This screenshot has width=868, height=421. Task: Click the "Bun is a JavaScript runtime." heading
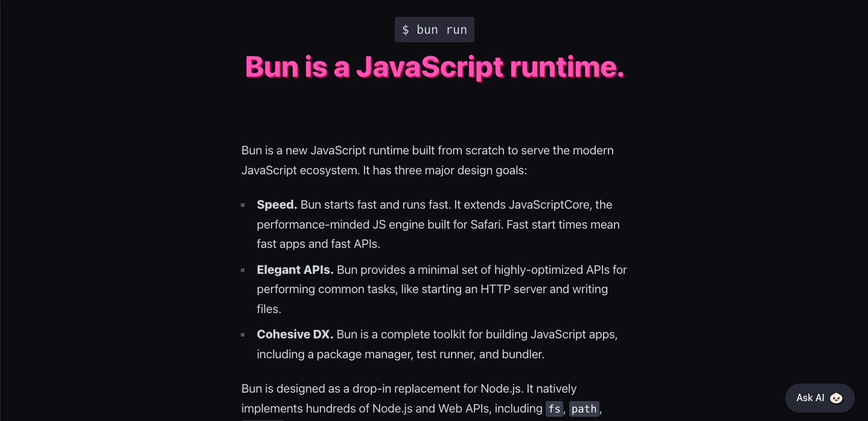pos(435,67)
